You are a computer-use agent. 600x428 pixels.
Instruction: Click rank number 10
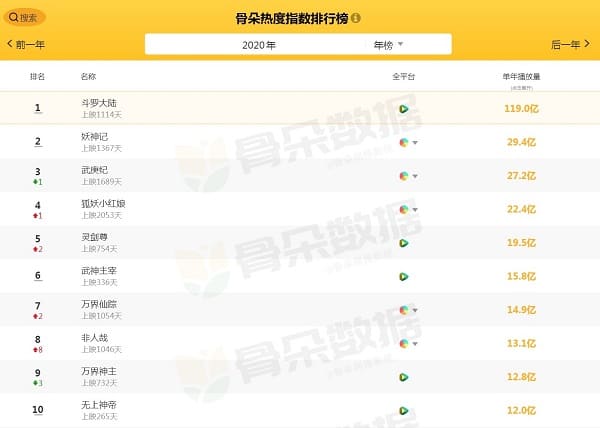38,410
